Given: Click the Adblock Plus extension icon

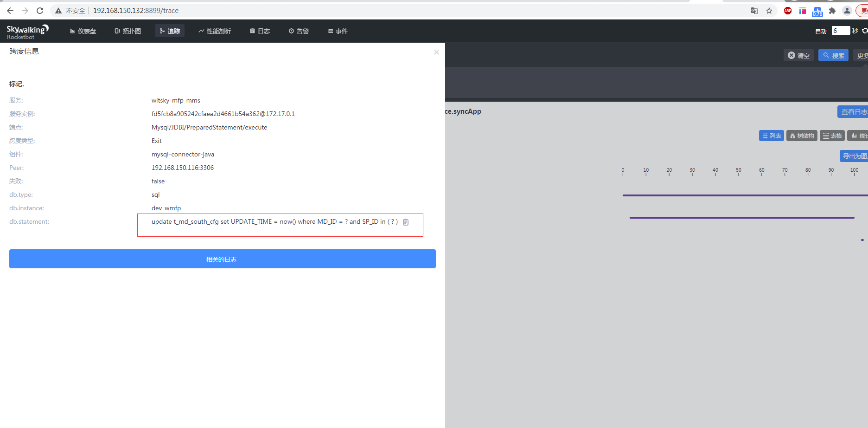Looking at the screenshot, I should pos(787,10).
